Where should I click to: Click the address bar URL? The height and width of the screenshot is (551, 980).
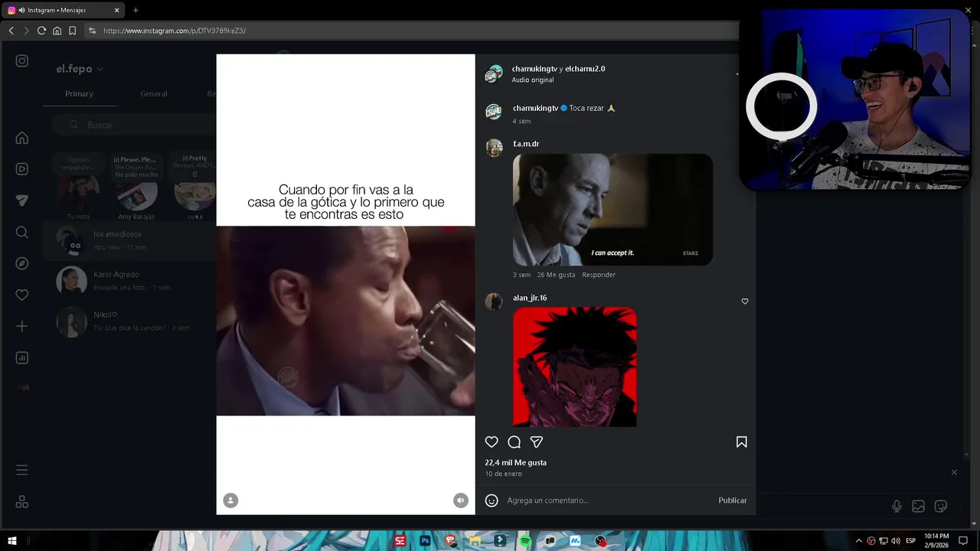pyautogui.click(x=175, y=31)
